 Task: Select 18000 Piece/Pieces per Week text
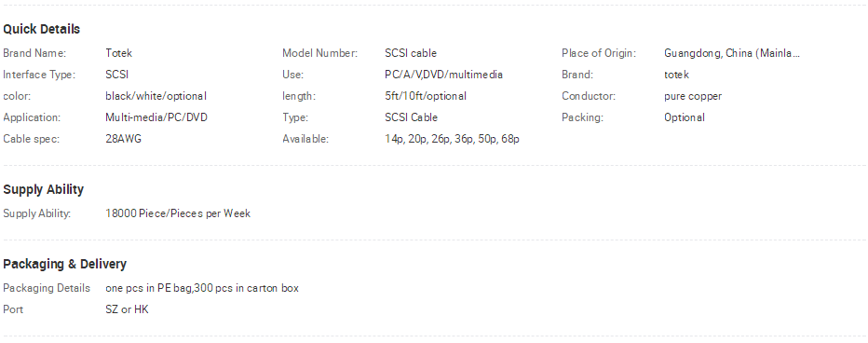pyautogui.click(x=178, y=213)
